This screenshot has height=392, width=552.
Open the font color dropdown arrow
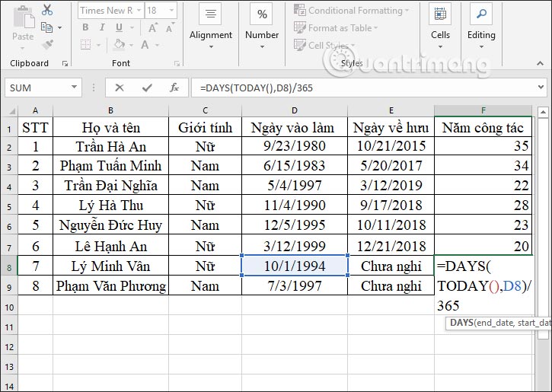click(x=157, y=46)
